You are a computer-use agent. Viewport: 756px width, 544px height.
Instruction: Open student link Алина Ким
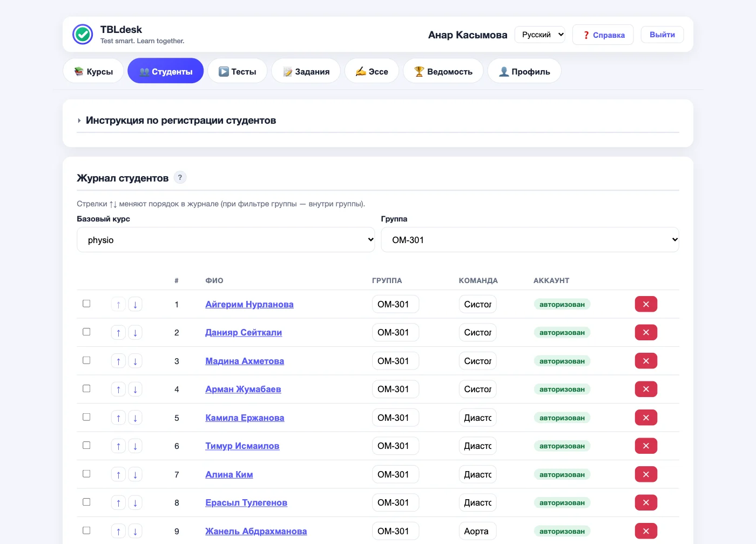[x=229, y=474]
